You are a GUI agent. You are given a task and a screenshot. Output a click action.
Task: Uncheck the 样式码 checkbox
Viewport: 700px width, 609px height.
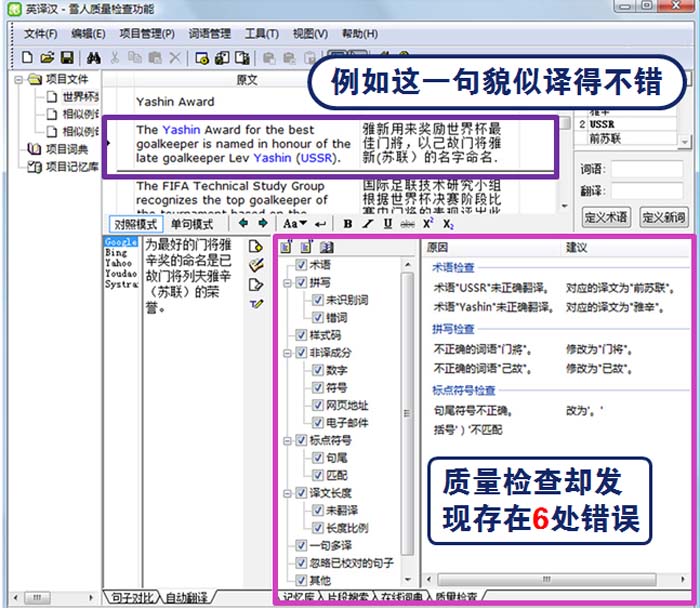[302, 335]
